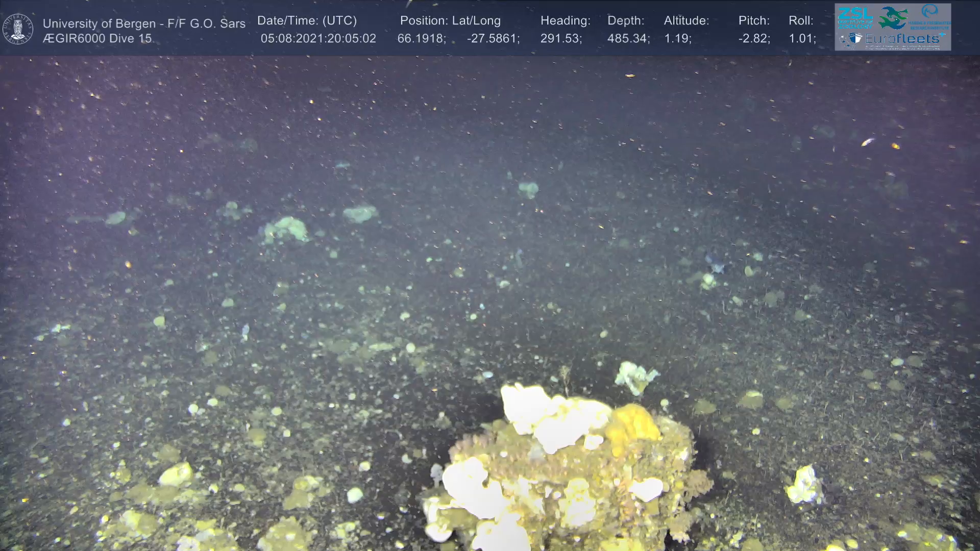Click the ZSL Institute of Zoology logo
This screenshot has height=551, width=980.
[x=854, y=17]
